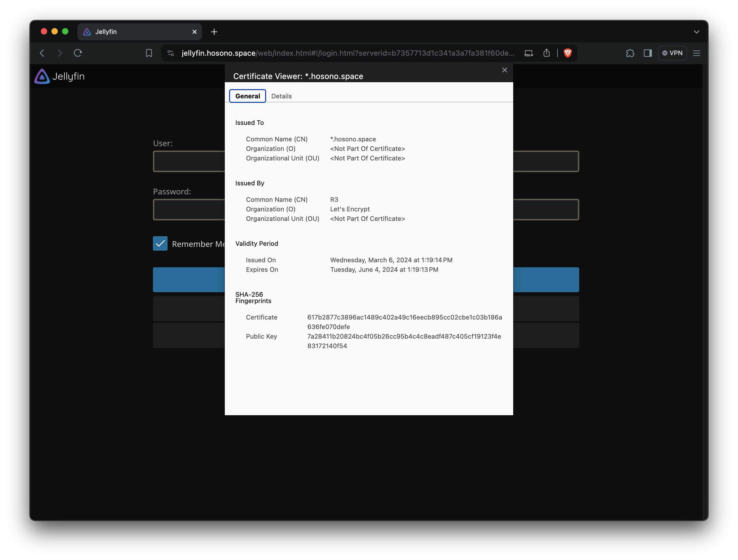Open the browser hamburger main menu

tap(696, 53)
